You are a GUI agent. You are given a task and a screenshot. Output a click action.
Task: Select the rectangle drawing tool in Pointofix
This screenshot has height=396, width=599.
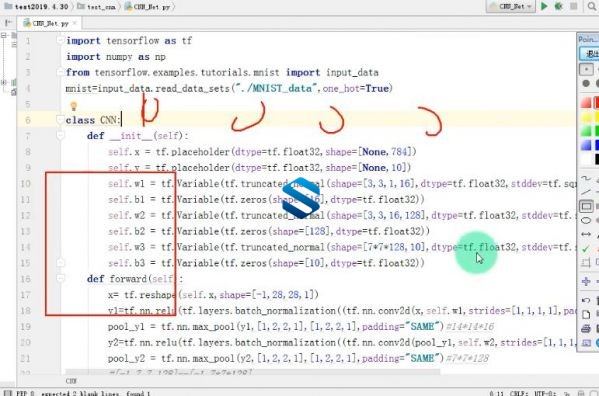586,207
